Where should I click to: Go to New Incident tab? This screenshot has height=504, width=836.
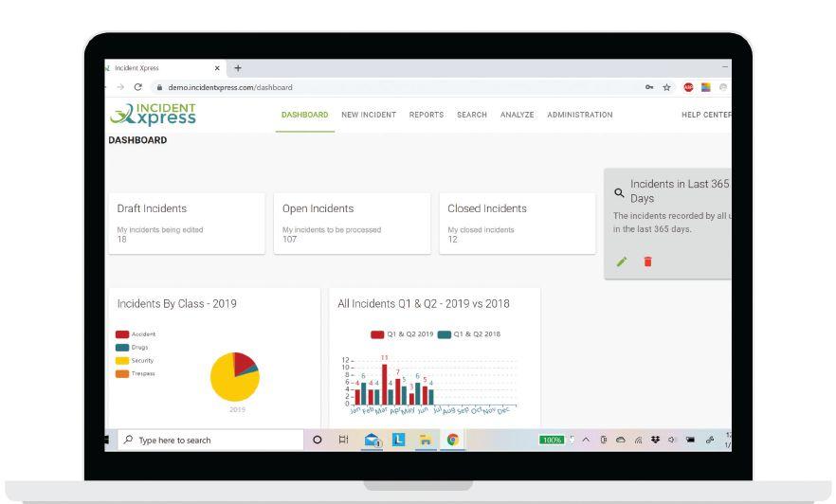tap(369, 115)
